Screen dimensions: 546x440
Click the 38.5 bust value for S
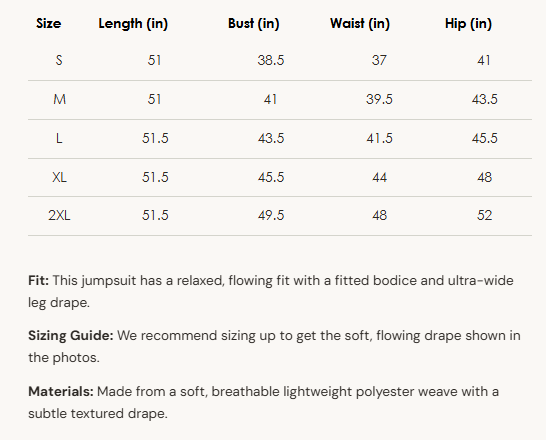pyautogui.click(x=271, y=61)
